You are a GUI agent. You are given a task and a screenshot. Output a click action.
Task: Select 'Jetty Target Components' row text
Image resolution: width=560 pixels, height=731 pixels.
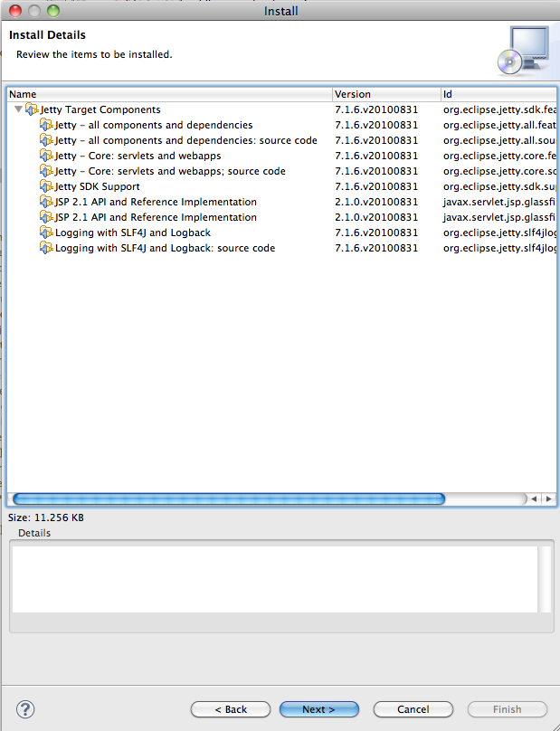(100, 109)
